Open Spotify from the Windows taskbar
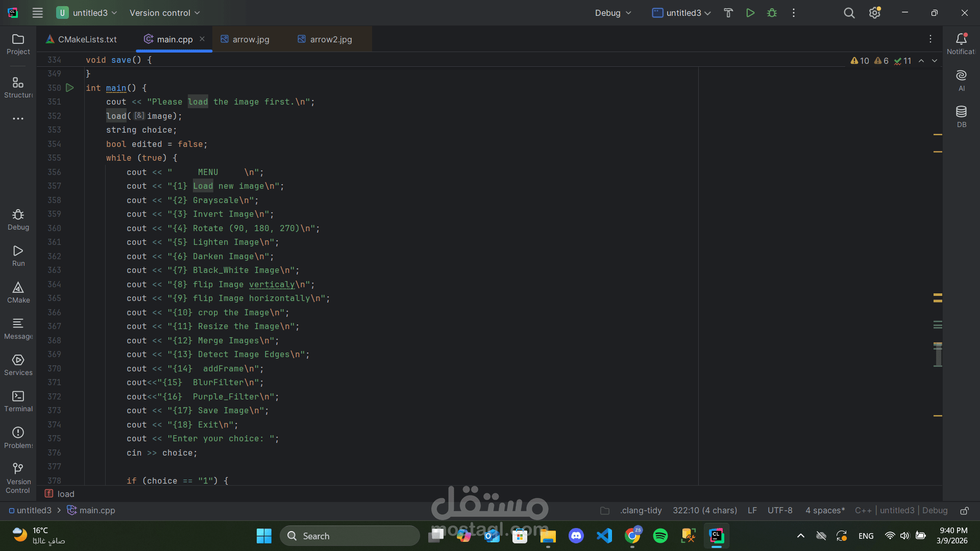 pos(660,536)
